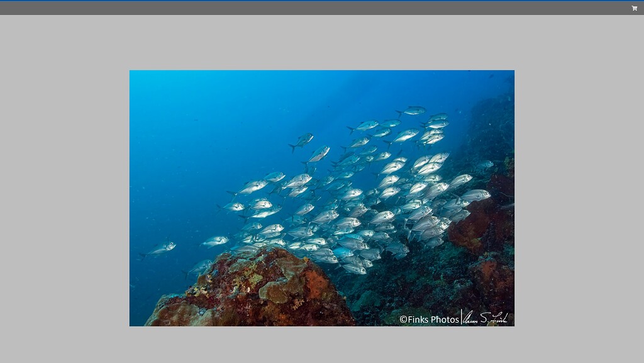Click the lone fish at the far left
Screen dimensions: 644x363
160,249
